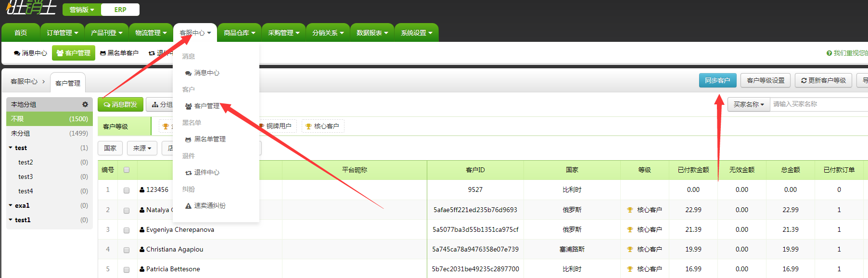Open the 物流管理 menu dropdown
This screenshot has width=868, height=278.
(x=151, y=33)
